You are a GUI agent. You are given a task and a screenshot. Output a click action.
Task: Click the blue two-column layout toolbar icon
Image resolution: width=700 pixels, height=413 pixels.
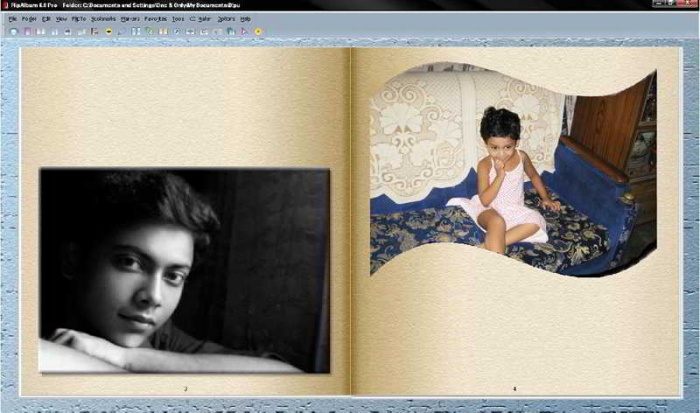coord(136,32)
